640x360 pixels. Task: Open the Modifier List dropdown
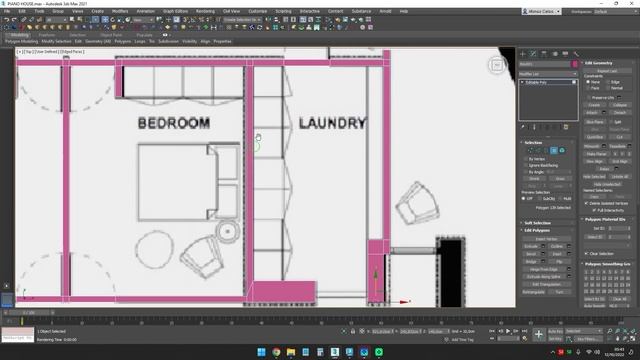[548, 74]
